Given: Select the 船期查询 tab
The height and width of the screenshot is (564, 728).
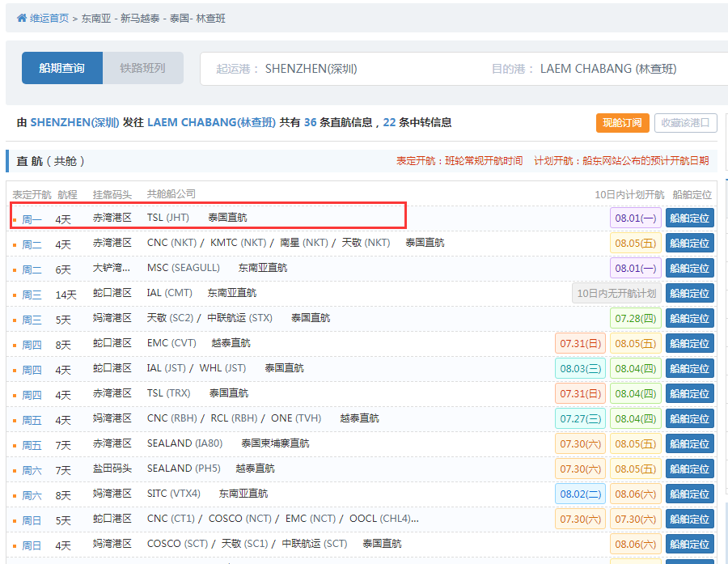Looking at the screenshot, I should 62,68.
